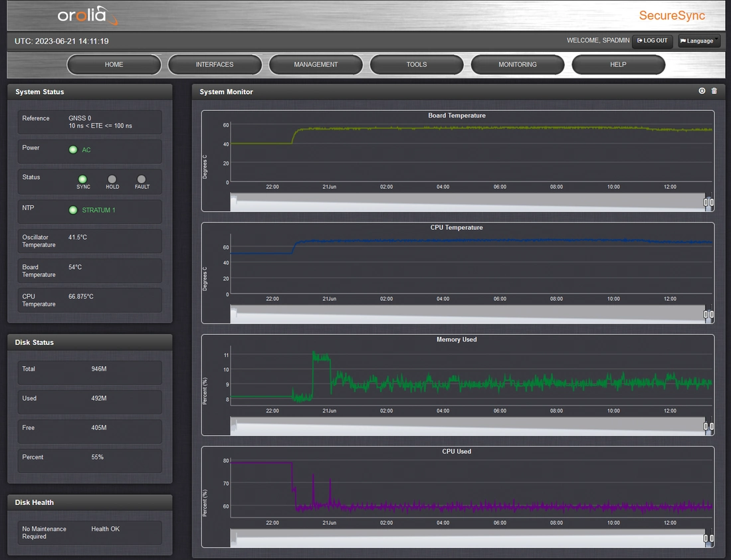Click the Board Temperature value 54°C
731x560 pixels.
(75, 267)
